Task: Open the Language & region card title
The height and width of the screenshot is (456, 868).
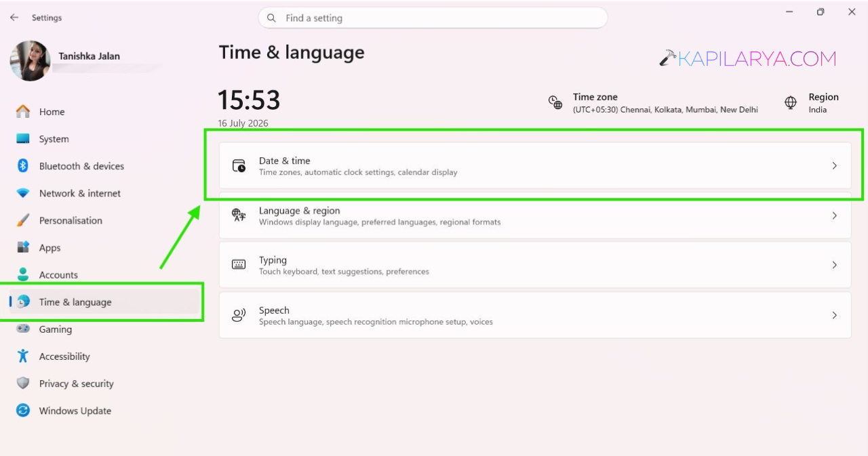Action: pos(300,211)
